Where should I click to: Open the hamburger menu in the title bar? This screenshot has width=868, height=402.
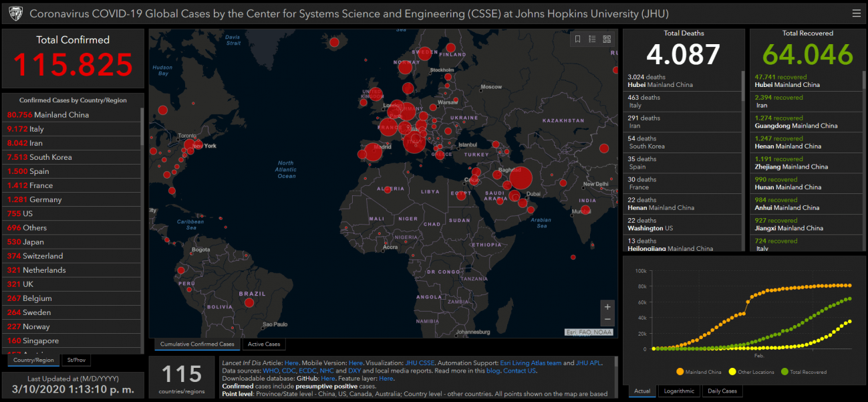(857, 13)
